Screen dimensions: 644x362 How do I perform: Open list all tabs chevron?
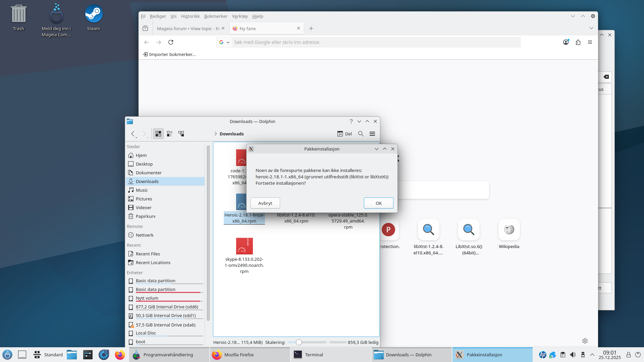click(591, 28)
